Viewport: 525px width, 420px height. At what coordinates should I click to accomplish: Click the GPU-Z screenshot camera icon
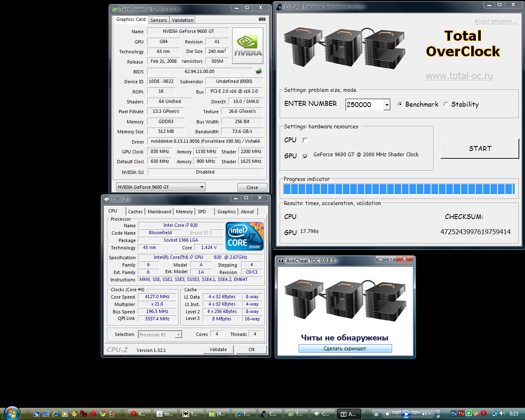click(262, 19)
